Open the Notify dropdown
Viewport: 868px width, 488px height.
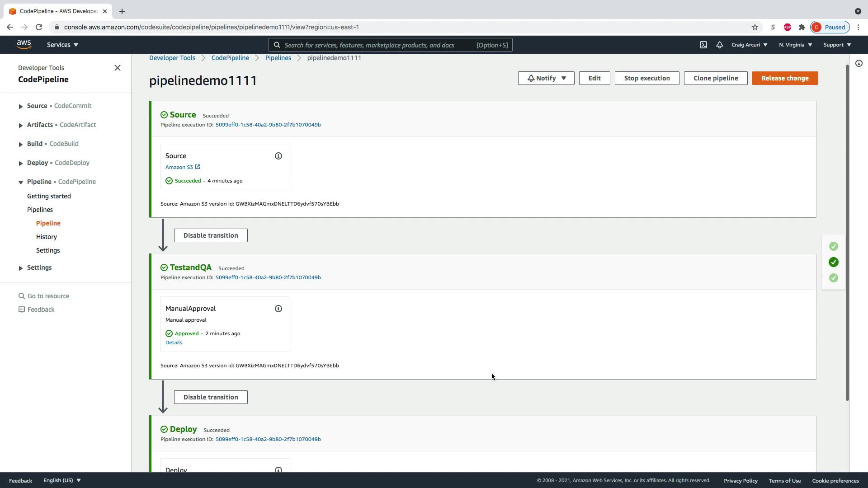546,78
